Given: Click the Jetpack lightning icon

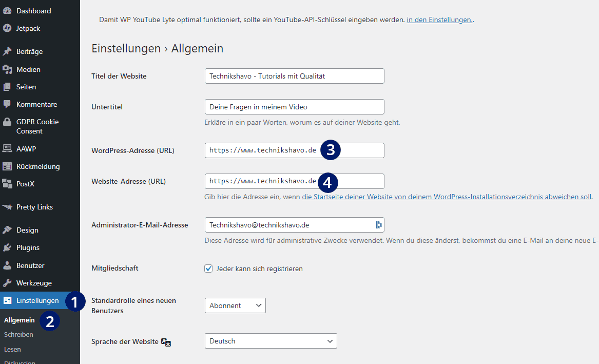Looking at the screenshot, I should pos(7,28).
